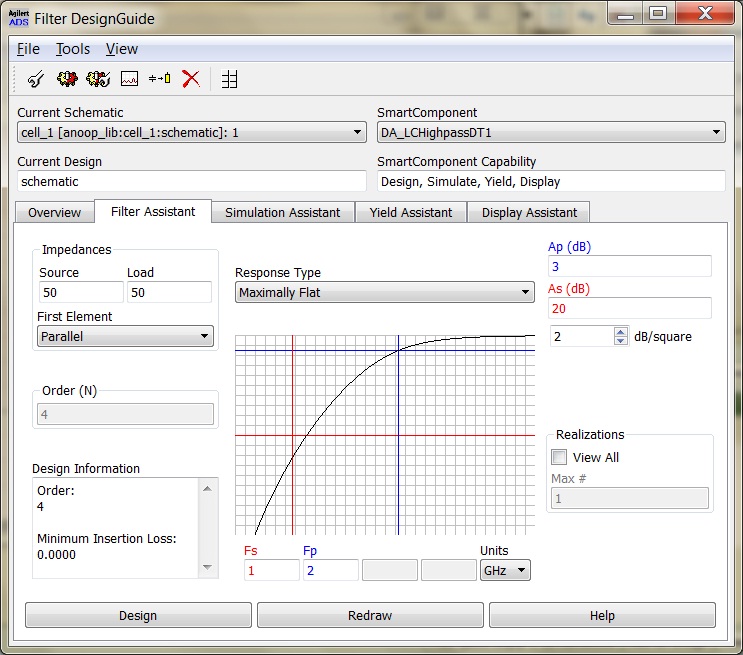Click the Source impedance field
This screenshot has height=655, width=743.
point(81,292)
